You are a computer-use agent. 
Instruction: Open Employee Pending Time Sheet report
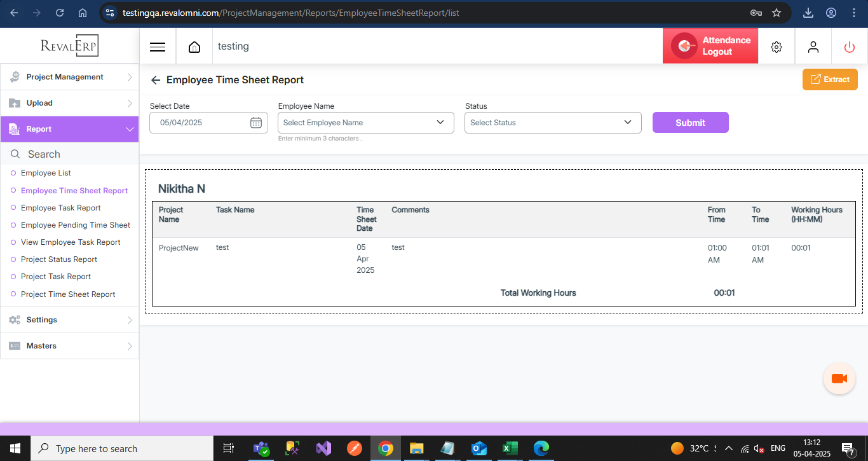click(75, 225)
